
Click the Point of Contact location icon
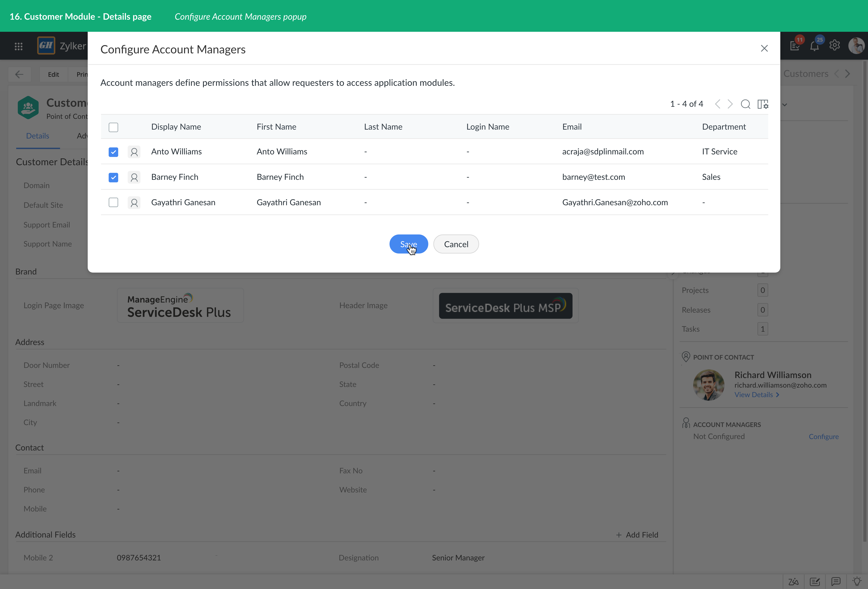coord(686,357)
